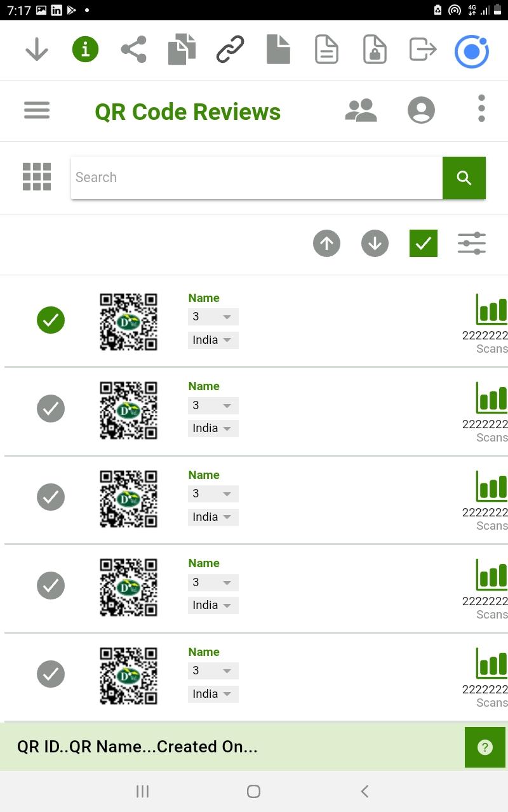The width and height of the screenshot is (508, 812).
Task: Tap the green help question-mark button
Action: tap(485, 747)
